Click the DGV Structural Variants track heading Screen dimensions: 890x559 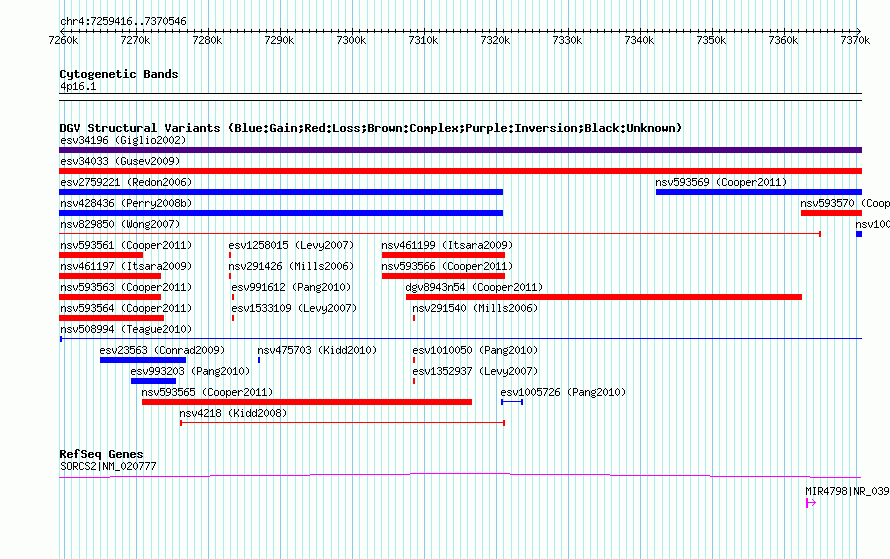(371, 128)
